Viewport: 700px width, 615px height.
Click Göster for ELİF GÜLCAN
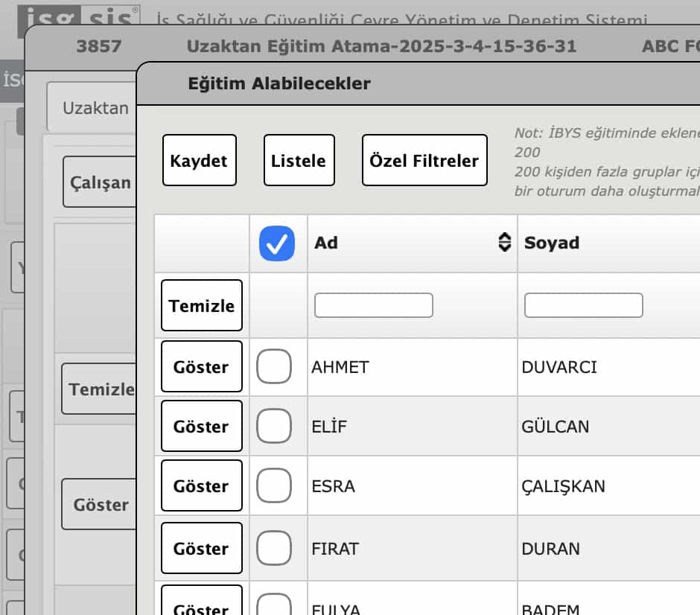[x=201, y=427]
